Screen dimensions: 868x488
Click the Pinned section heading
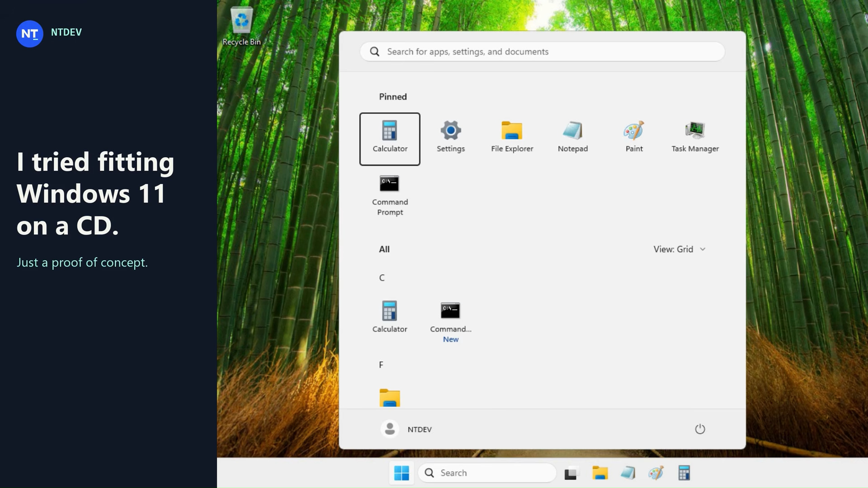[393, 97]
